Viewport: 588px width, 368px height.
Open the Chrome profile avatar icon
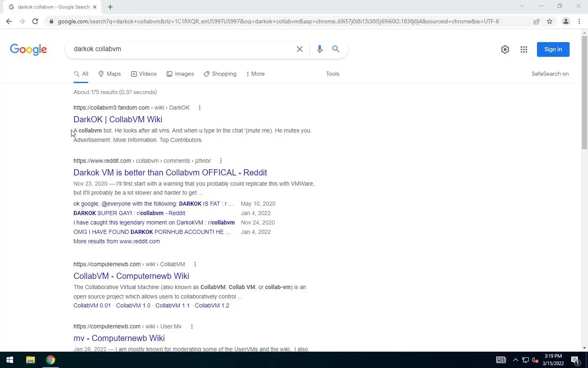click(566, 21)
